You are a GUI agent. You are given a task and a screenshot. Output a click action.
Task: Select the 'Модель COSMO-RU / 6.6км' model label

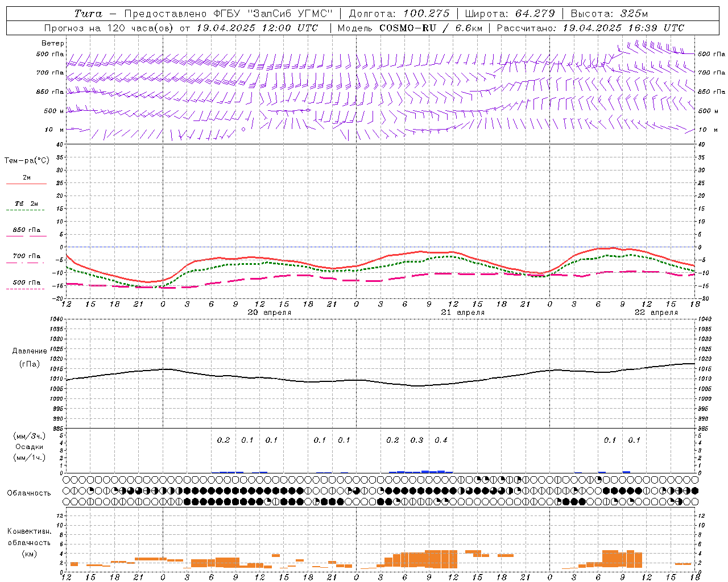(410, 28)
